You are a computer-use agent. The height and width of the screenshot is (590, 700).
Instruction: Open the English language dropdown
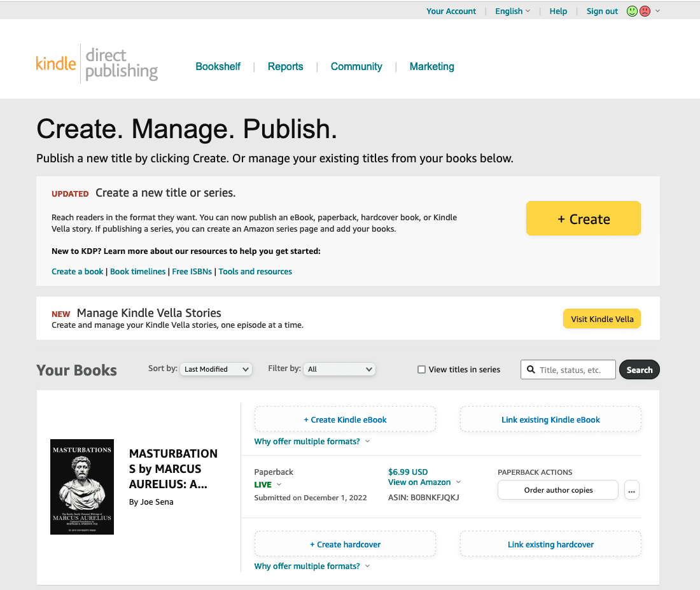(512, 11)
